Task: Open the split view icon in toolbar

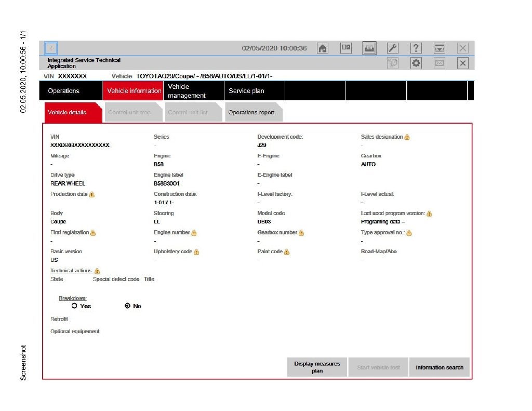Action: (x=345, y=48)
